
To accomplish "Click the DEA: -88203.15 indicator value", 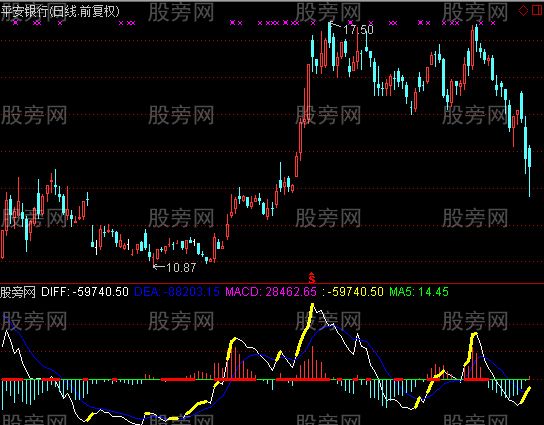I will pyautogui.click(x=177, y=292).
